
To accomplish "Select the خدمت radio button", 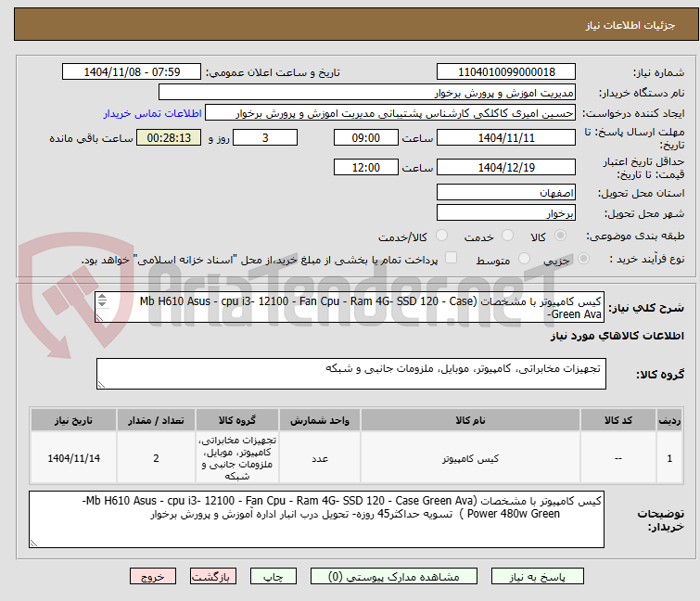I will click(x=507, y=236).
